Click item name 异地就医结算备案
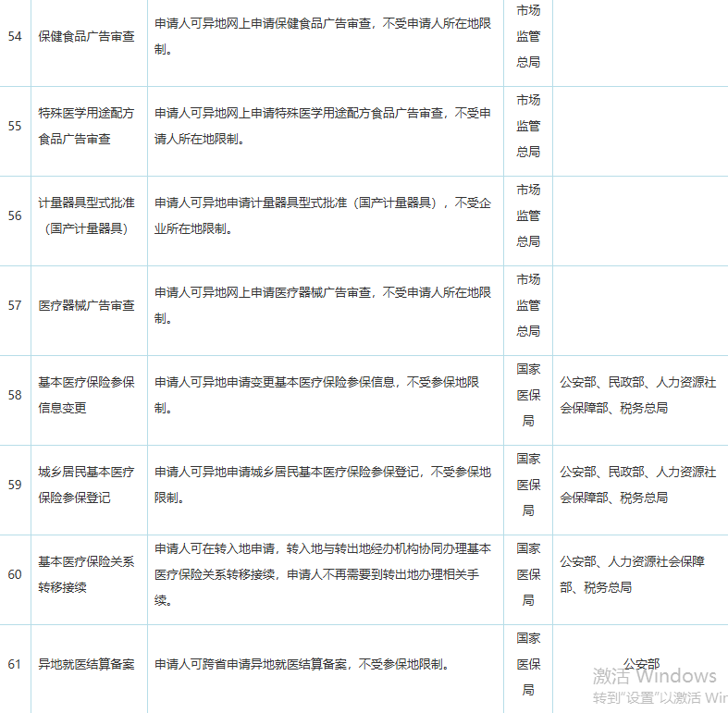The width and height of the screenshot is (728, 713). pos(86,664)
